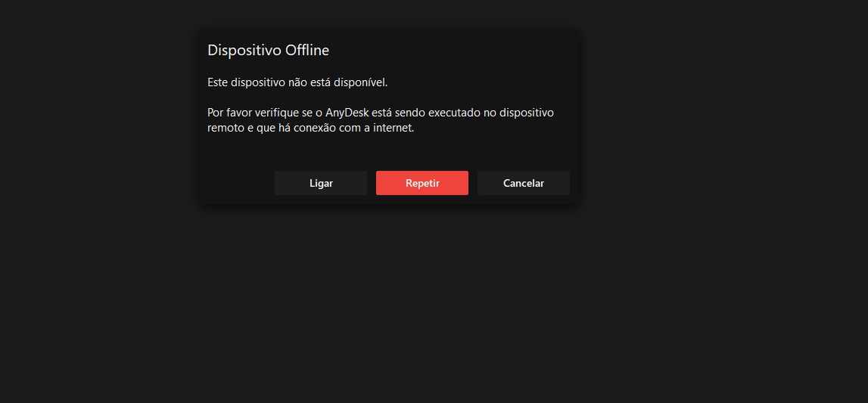The image size is (868, 403).
Task: Dismiss the dialog with Cancelar
Action: coord(523,183)
